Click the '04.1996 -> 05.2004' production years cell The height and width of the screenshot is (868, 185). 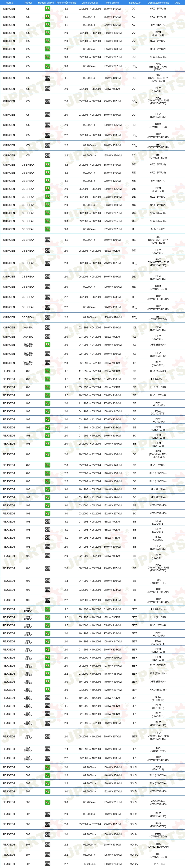pyautogui.click(x=90, y=411)
